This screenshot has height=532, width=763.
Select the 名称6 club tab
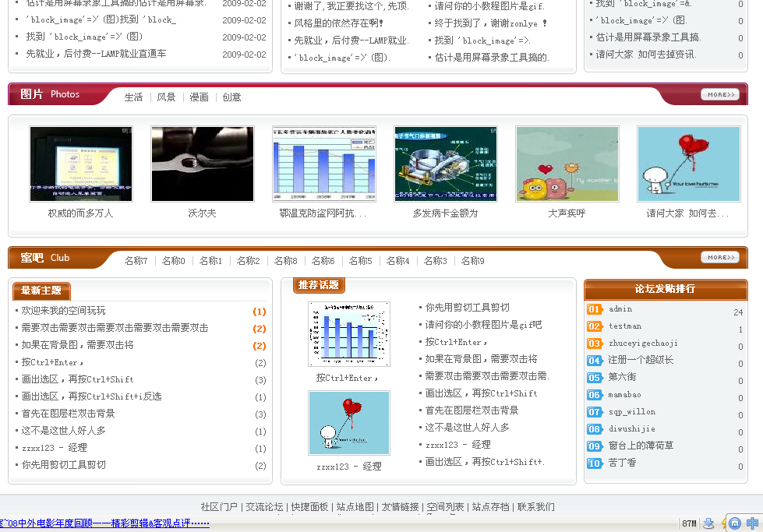323,261
